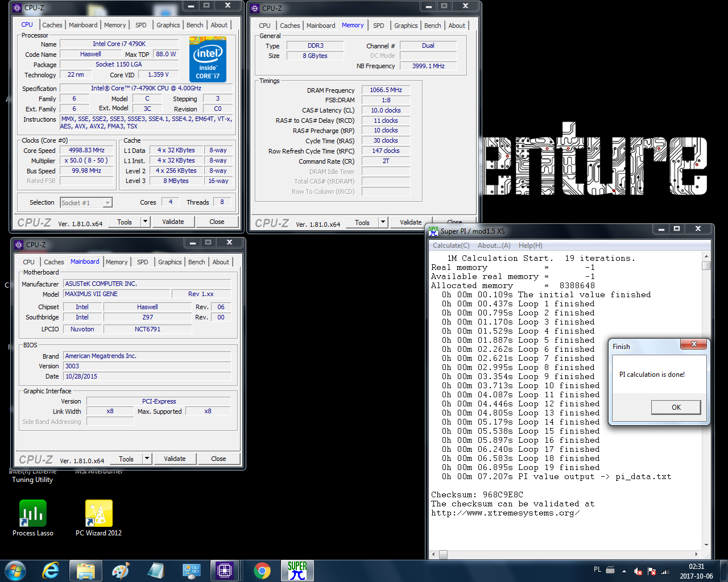
Task: Click the CPU-Z title bar icon of the Memory window
Action: tap(255, 8)
